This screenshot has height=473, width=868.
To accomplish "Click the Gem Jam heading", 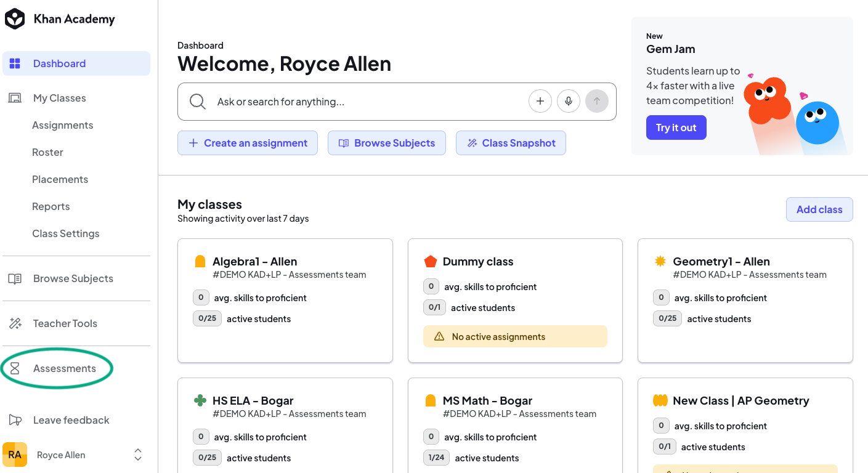I will 671,49.
